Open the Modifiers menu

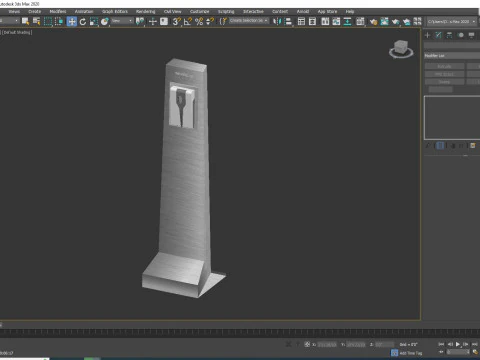tap(58, 11)
